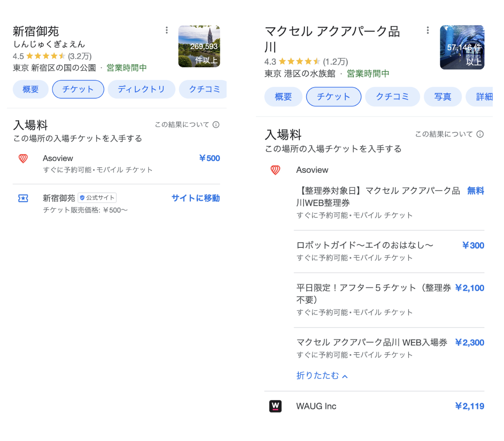
Task: Click the しんじゅくぎょえん reading text
Action: [49, 44]
